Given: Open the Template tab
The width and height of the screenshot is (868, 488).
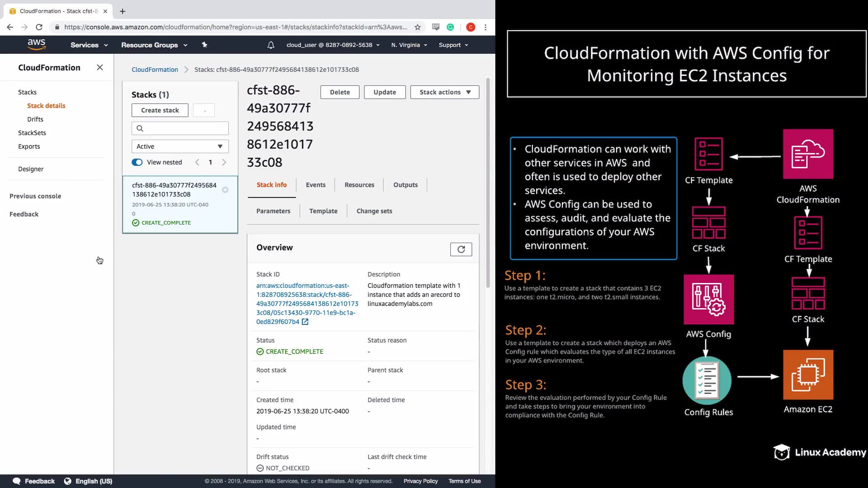Looking at the screenshot, I should (323, 211).
